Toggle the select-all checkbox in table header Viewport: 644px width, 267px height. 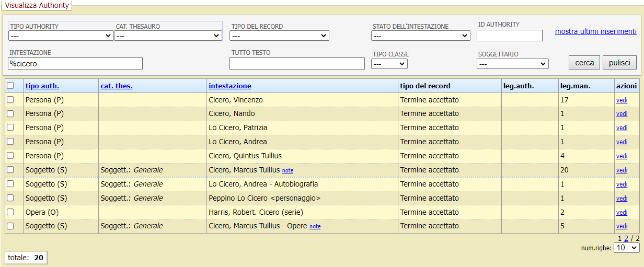pyautogui.click(x=10, y=86)
